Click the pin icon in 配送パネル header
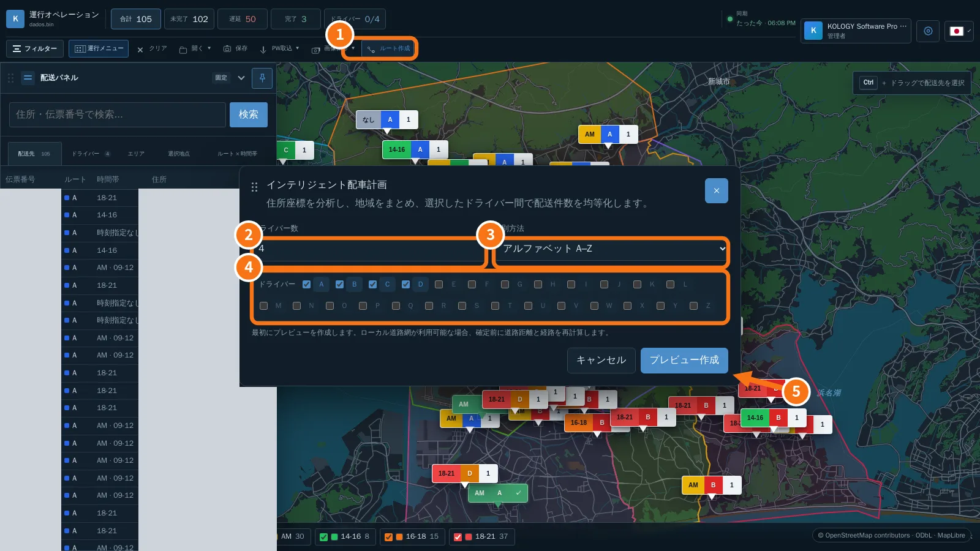The height and width of the screenshot is (551, 980). [262, 78]
